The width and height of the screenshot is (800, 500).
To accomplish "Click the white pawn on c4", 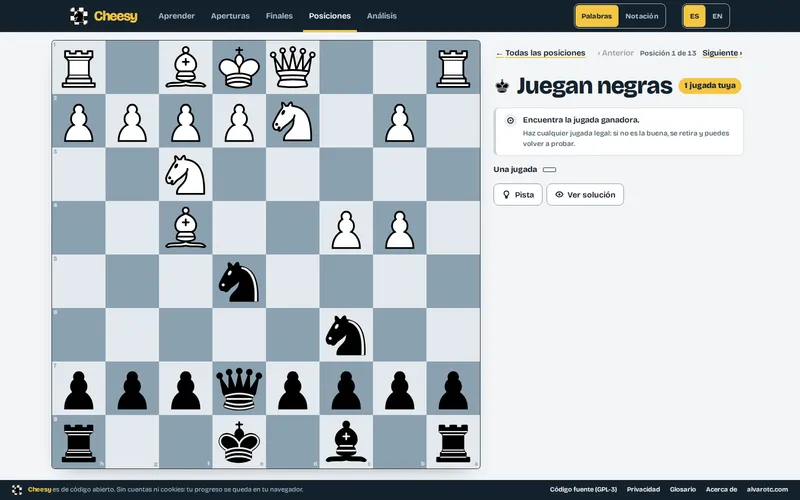I will tap(346, 228).
